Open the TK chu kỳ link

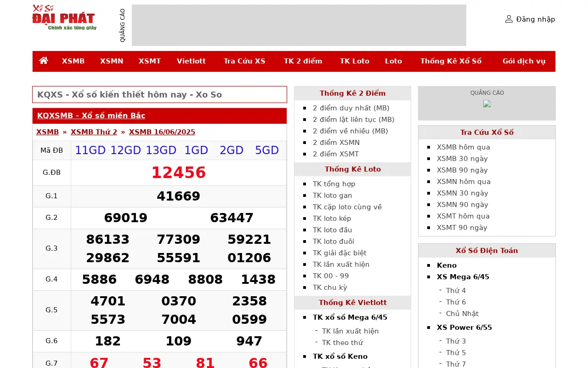tap(330, 287)
